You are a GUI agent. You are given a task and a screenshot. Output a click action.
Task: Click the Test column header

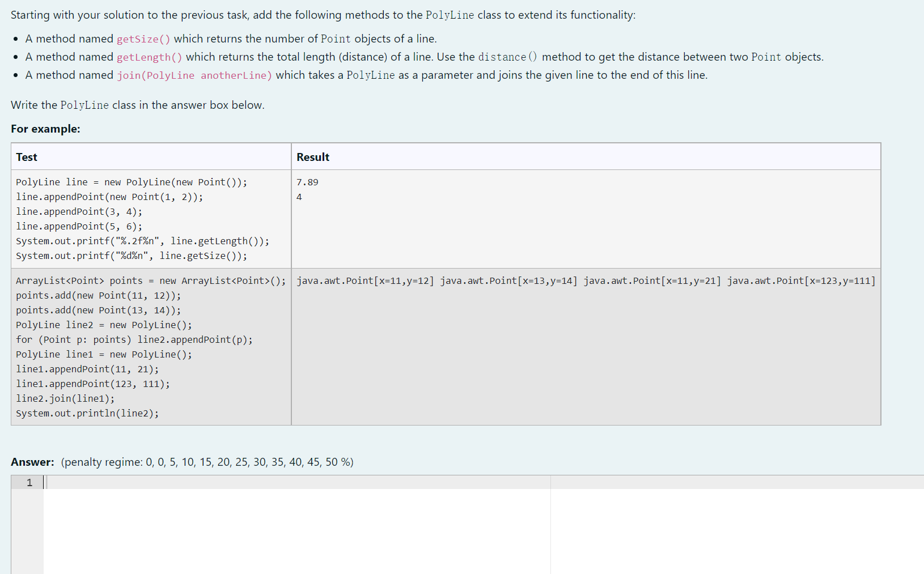point(26,157)
